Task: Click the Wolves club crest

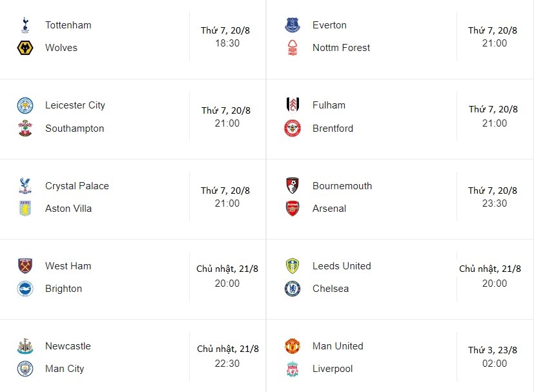Action: click(x=25, y=48)
